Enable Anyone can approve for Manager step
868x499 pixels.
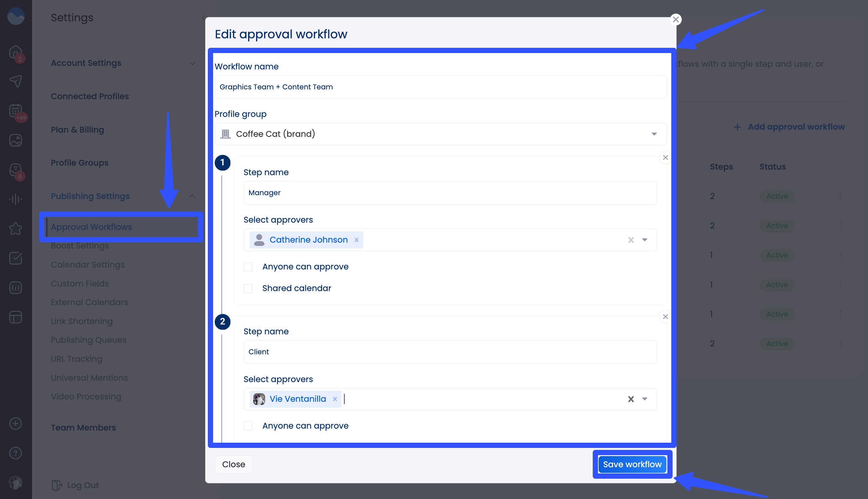pyautogui.click(x=248, y=267)
